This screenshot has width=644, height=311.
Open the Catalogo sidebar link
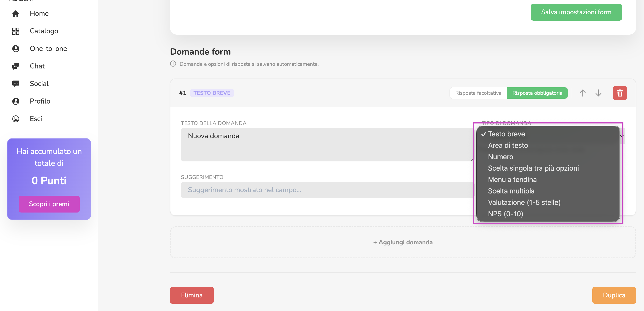click(44, 31)
